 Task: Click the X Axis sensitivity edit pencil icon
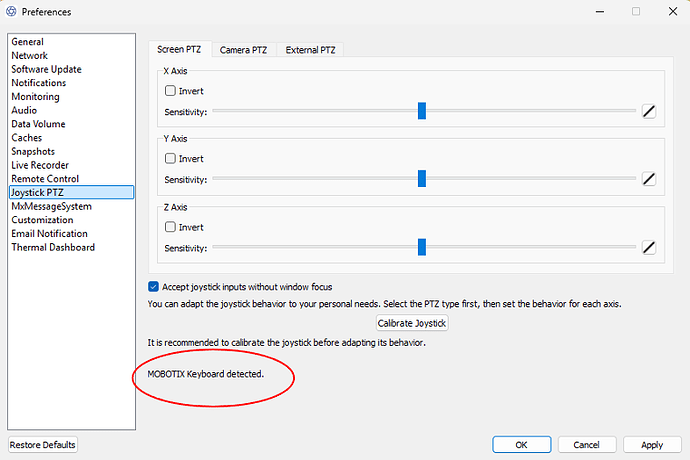[x=649, y=111]
